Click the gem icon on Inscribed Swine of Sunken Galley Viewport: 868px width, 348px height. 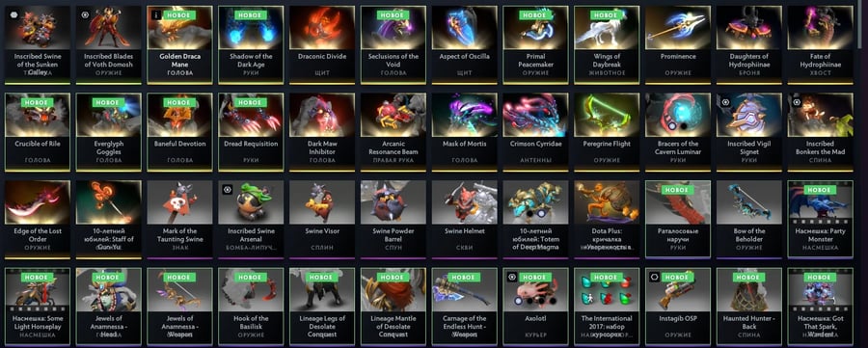pos(14,14)
